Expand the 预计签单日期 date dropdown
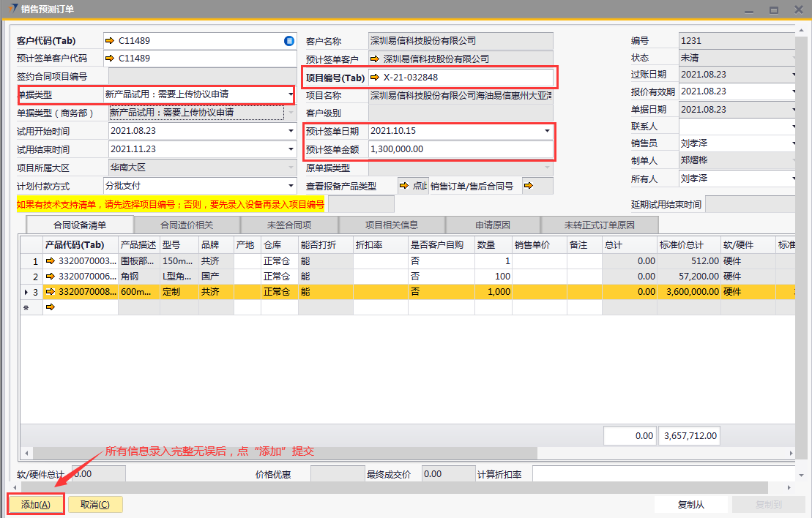The image size is (812, 518). pyautogui.click(x=547, y=132)
